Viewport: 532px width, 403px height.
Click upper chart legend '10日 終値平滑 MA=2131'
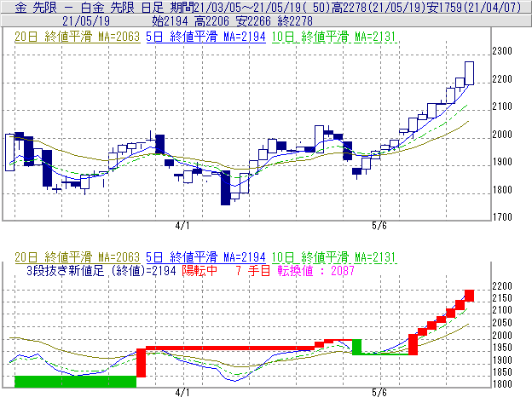[x=333, y=37]
